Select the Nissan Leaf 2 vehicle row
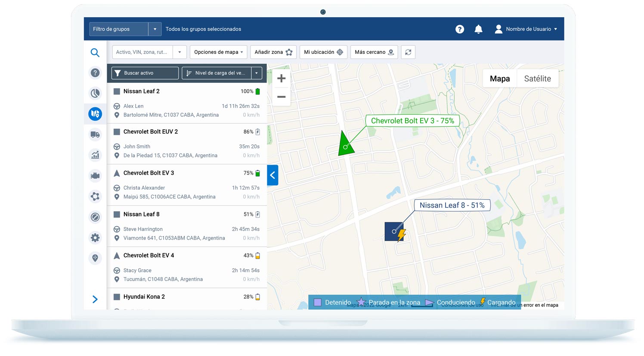The height and width of the screenshot is (356, 644). coord(187,103)
